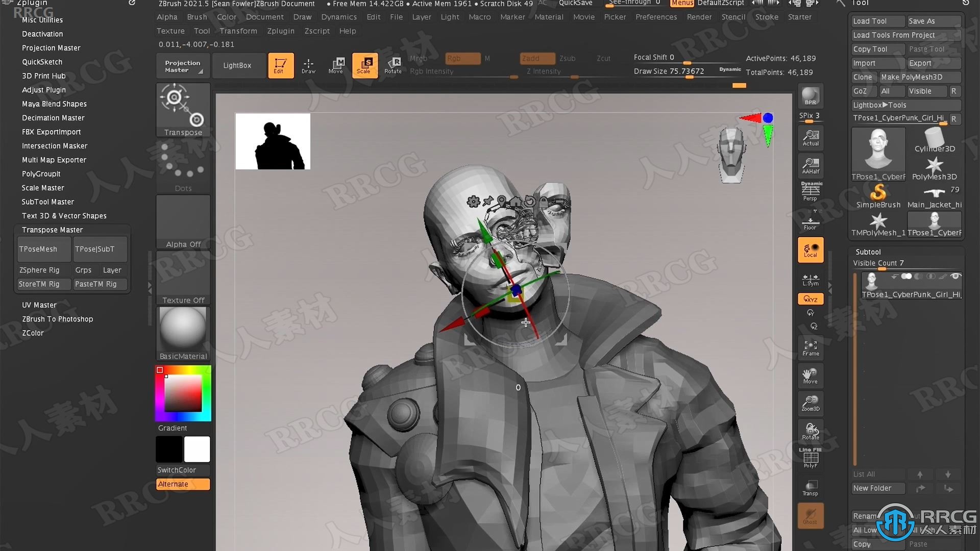Select the SimpleBrush tool

pyautogui.click(x=878, y=196)
